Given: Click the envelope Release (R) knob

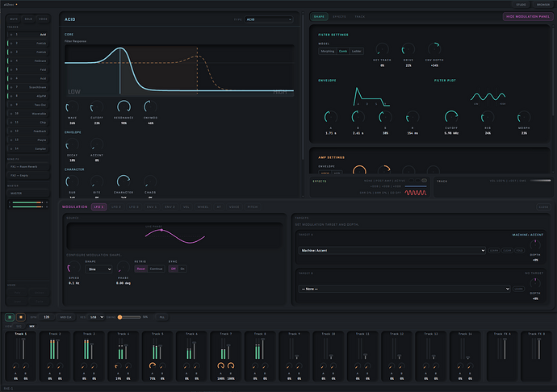Looking at the screenshot, I should coord(413,117).
